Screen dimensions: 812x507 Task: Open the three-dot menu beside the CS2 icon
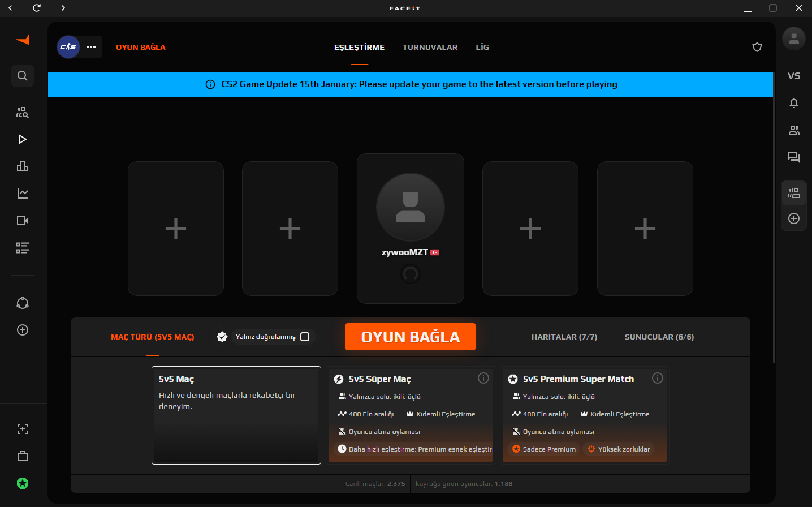pyautogui.click(x=91, y=47)
